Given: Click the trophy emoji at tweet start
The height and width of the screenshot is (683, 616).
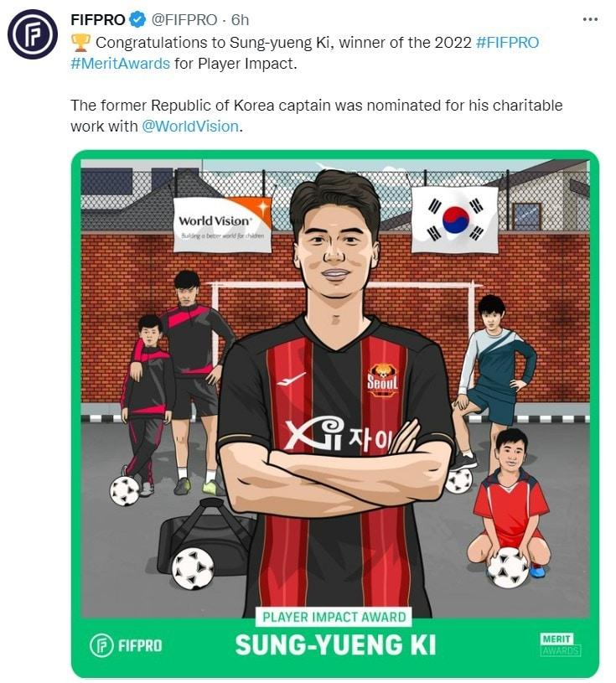Looking at the screenshot, I should coord(80,43).
